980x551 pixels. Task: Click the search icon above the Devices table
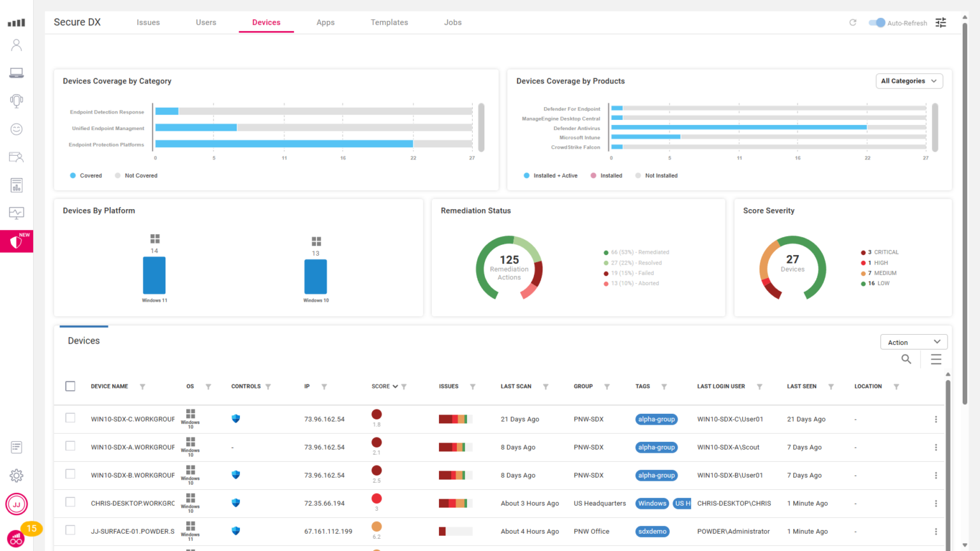coord(906,359)
